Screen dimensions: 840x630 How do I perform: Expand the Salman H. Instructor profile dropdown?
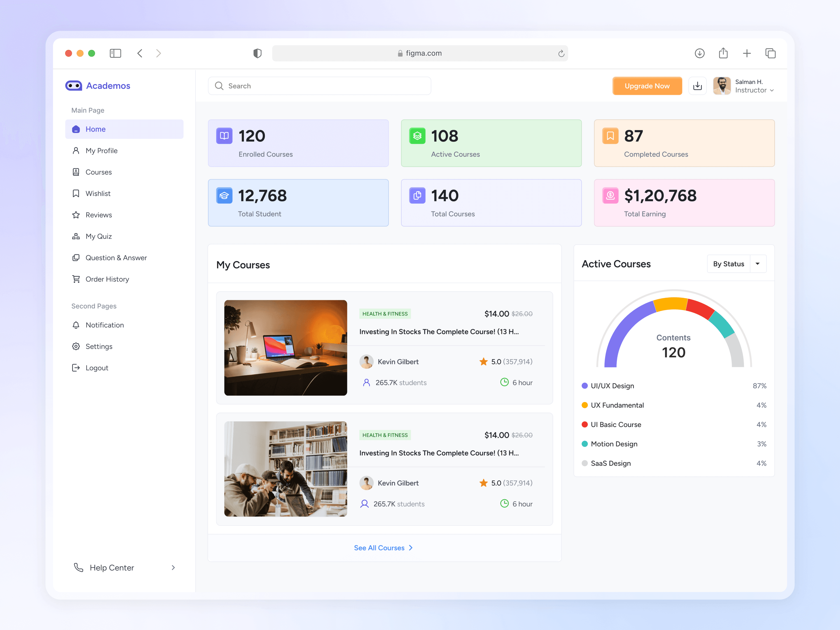pyautogui.click(x=771, y=90)
